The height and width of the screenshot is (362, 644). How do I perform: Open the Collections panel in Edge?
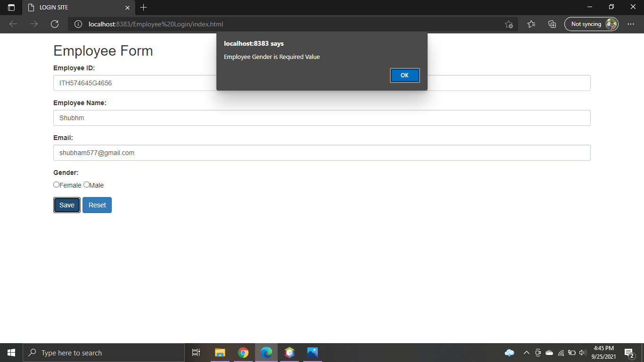(552, 24)
